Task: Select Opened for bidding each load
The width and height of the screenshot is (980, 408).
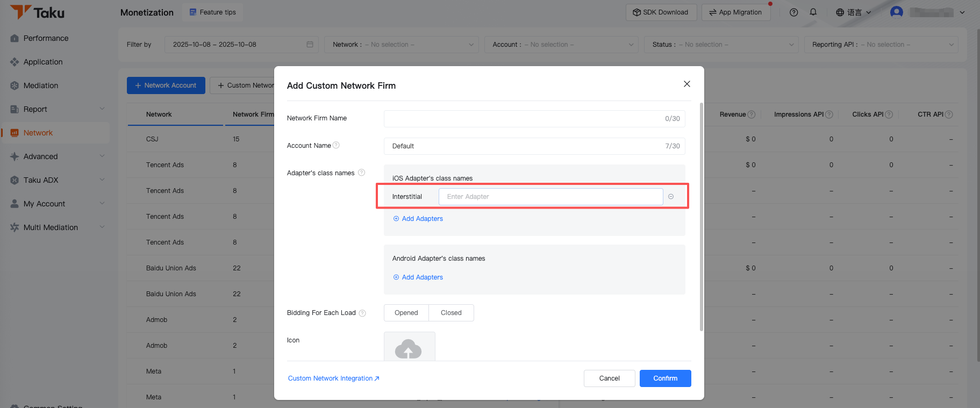Action: 406,313
